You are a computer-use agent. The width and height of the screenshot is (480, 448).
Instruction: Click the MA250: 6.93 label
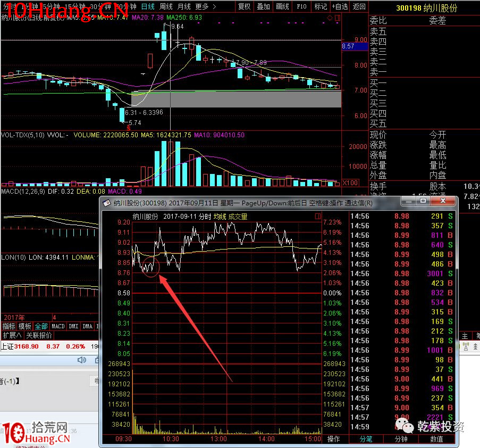pos(184,18)
